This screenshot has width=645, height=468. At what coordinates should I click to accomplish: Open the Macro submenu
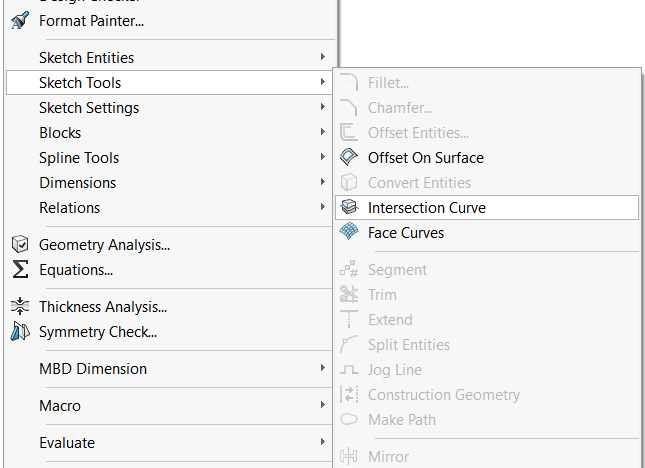pyautogui.click(x=60, y=406)
